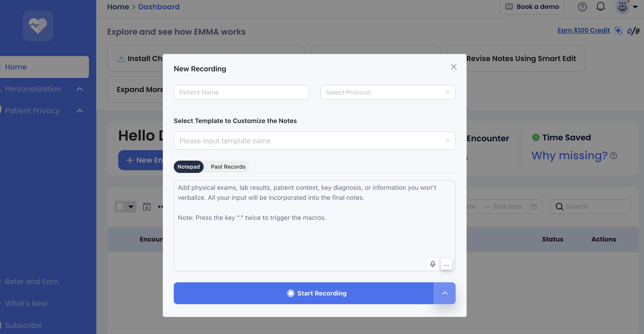Expand Start Recording options chevron

(444, 293)
